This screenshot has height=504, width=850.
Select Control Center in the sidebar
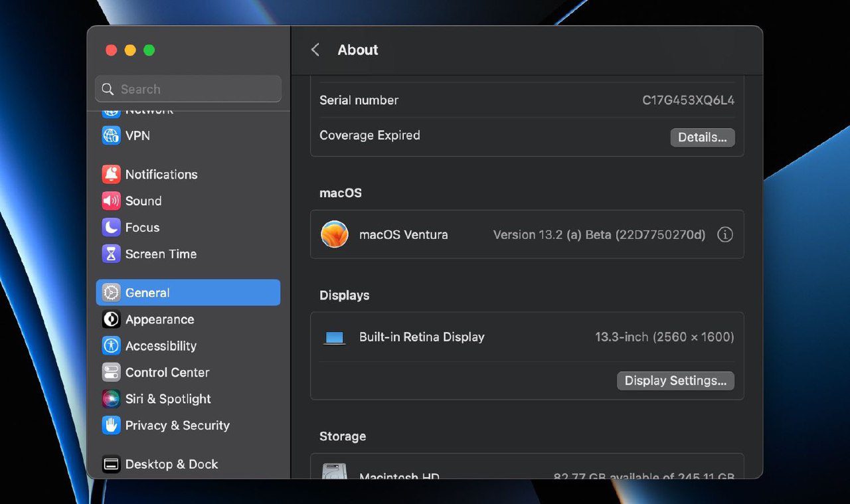[167, 373]
